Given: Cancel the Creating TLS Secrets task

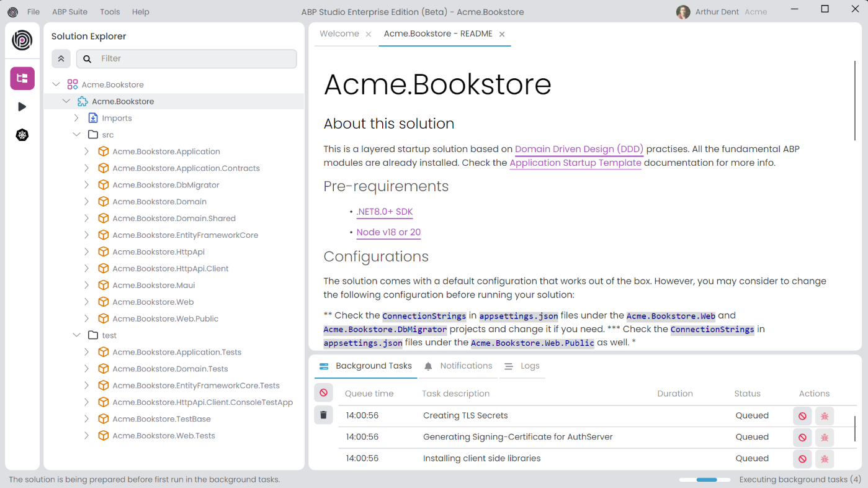Looking at the screenshot, I should 802,416.
